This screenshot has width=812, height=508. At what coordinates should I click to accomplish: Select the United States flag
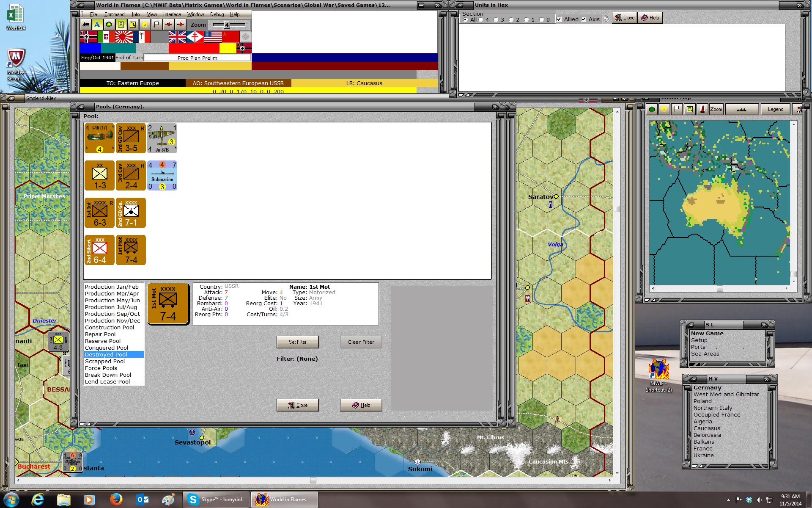click(x=213, y=37)
